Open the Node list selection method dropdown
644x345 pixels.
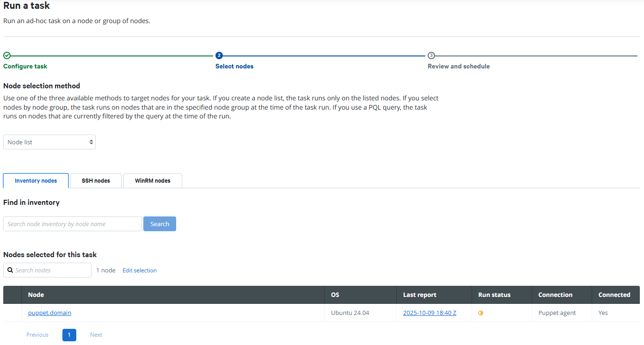(x=49, y=142)
